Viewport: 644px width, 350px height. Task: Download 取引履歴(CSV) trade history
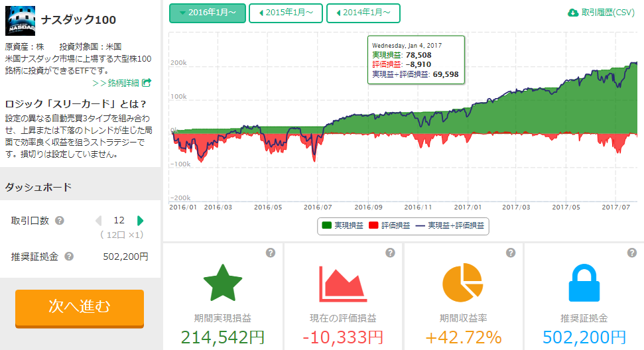tap(602, 13)
